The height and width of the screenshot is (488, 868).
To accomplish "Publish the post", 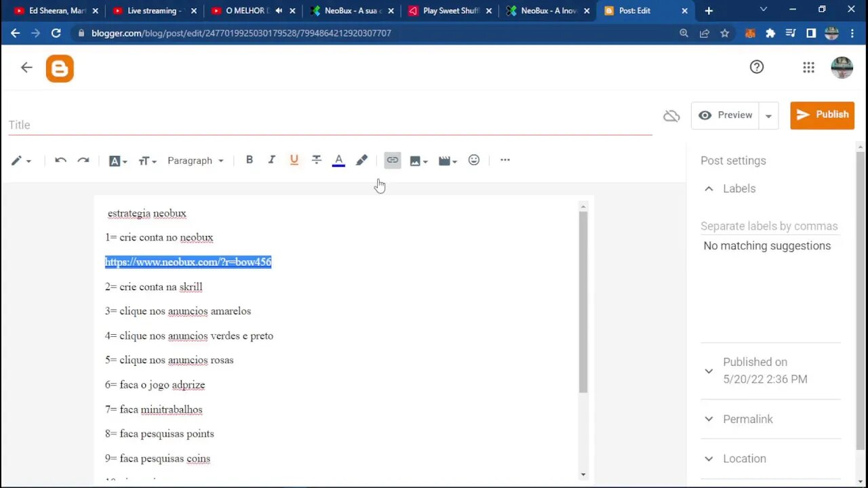I will (822, 115).
